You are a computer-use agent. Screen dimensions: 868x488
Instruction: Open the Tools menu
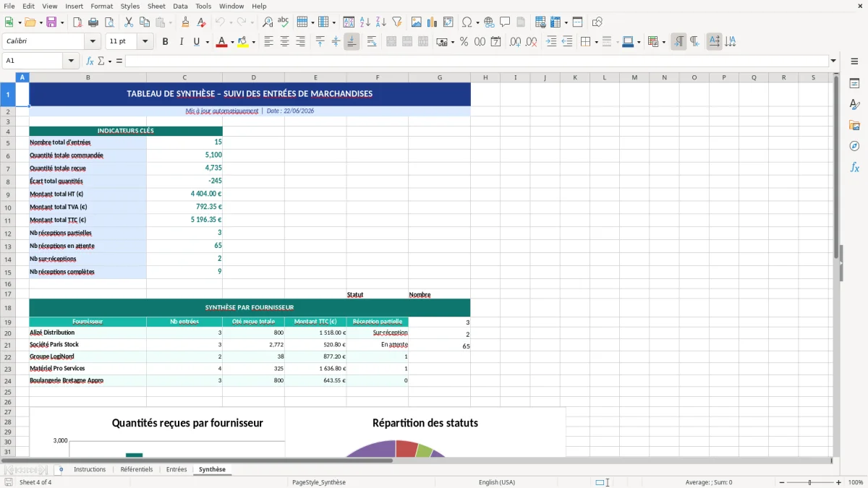[203, 6]
